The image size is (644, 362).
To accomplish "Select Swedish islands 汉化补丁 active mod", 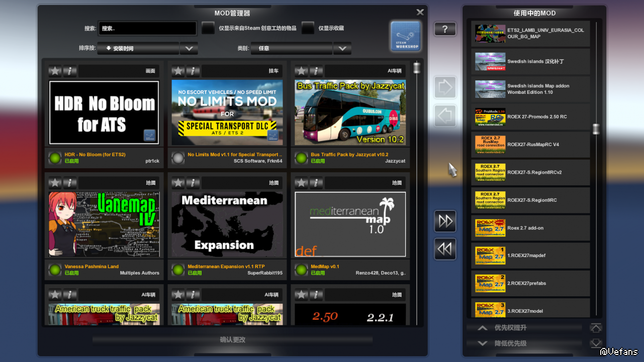I will 530,61.
